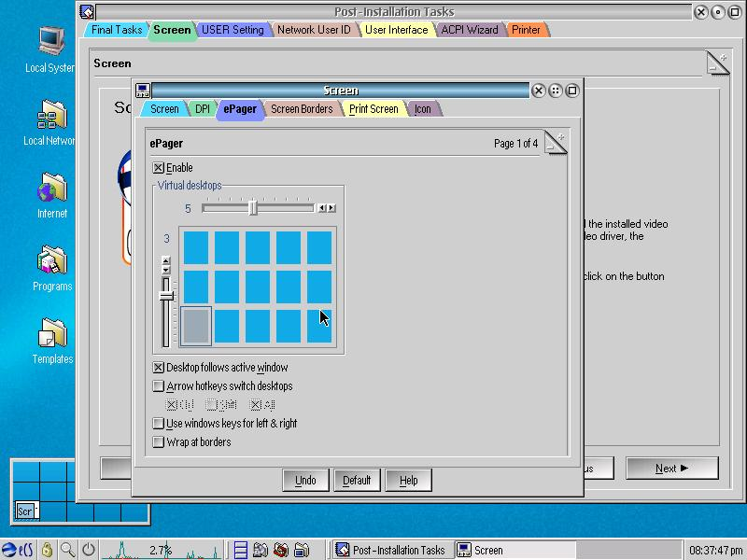Click the CPU load graph showing 2.7%
The height and width of the screenshot is (560, 747).
point(161,550)
